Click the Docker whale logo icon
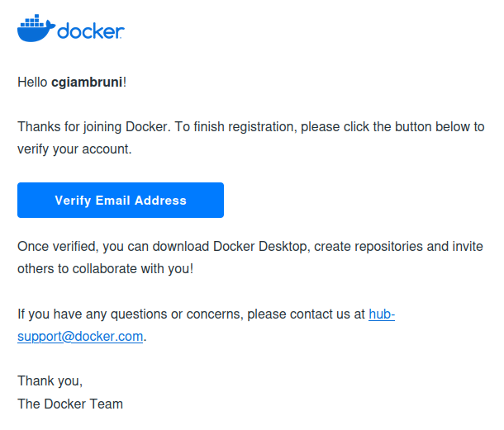The width and height of the screenshot is (504, 430). coord(36,30)
